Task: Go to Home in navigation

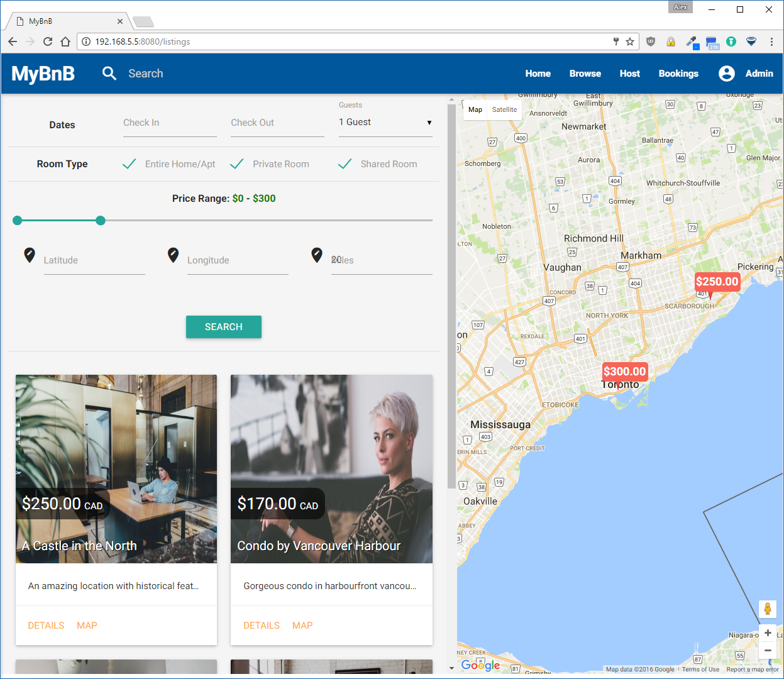Action: 538,74
